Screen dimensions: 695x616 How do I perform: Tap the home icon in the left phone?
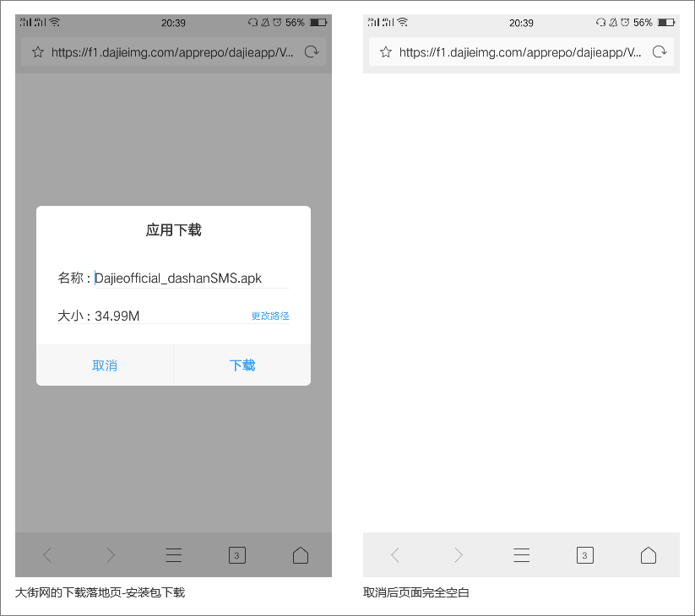[x=301, y=554]
